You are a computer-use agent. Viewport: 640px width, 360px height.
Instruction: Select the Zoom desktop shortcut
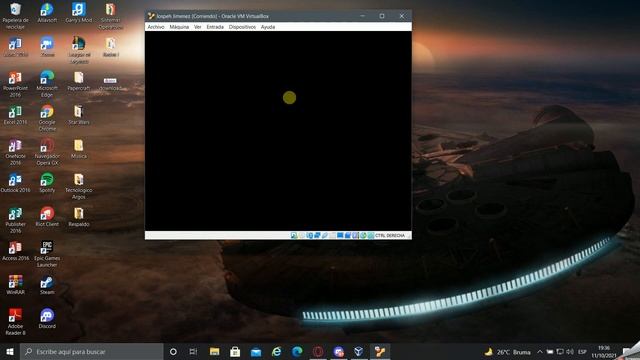tap(47, 47)
